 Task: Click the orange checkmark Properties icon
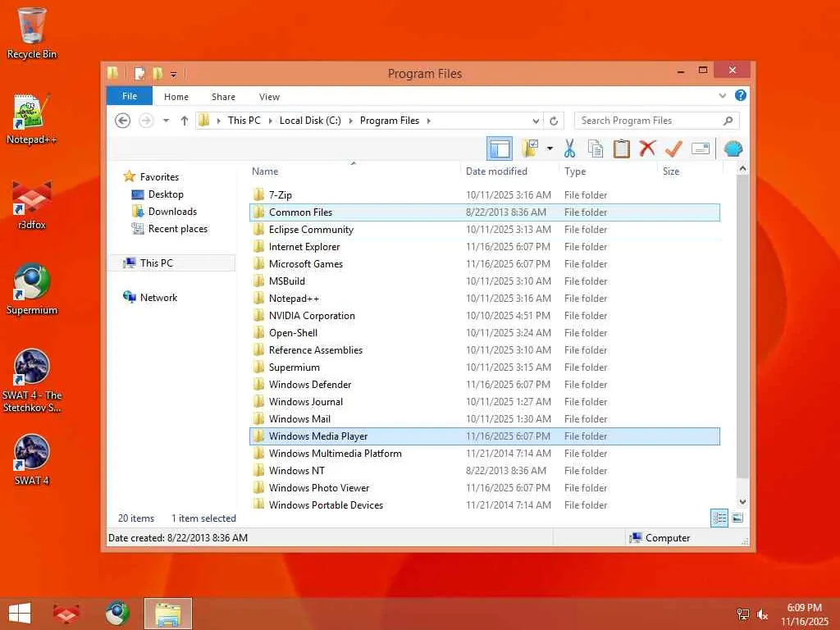point(673,148)
